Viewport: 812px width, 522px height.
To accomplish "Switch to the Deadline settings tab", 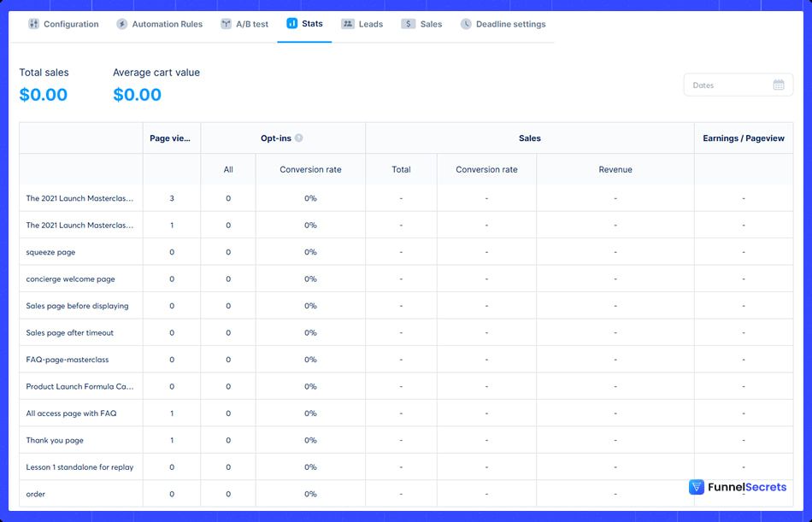I will coord(503,25).
